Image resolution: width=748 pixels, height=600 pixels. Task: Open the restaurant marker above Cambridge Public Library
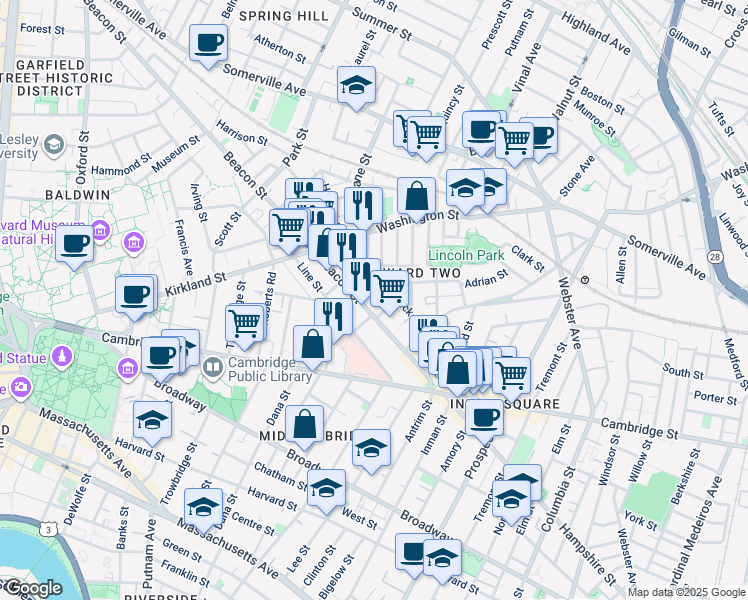334,318
